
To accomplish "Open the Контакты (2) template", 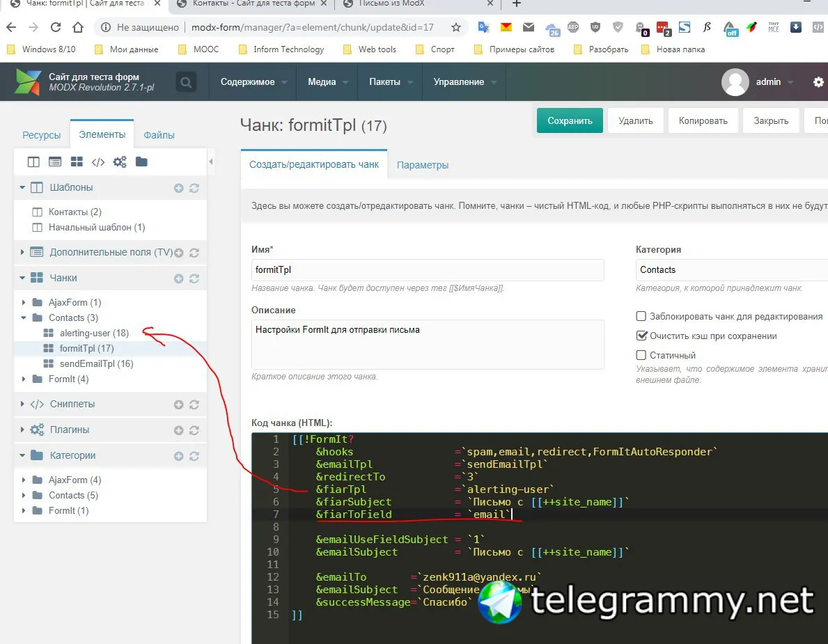I will (75, 212).
